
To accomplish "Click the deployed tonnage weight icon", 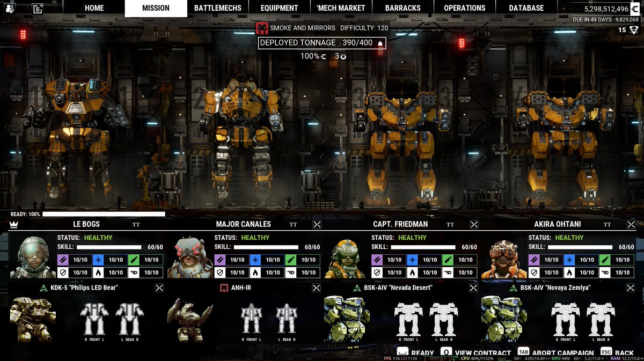I will tap(380, 43).
